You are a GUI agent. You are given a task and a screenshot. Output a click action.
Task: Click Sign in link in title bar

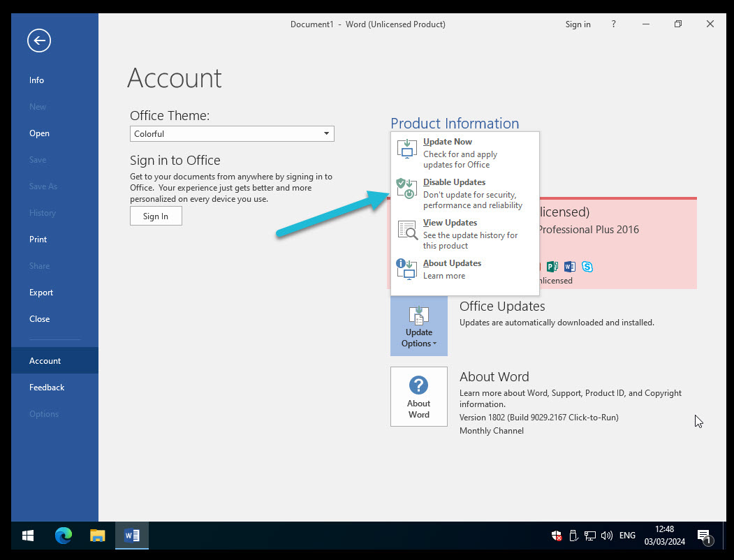point(578,24)
